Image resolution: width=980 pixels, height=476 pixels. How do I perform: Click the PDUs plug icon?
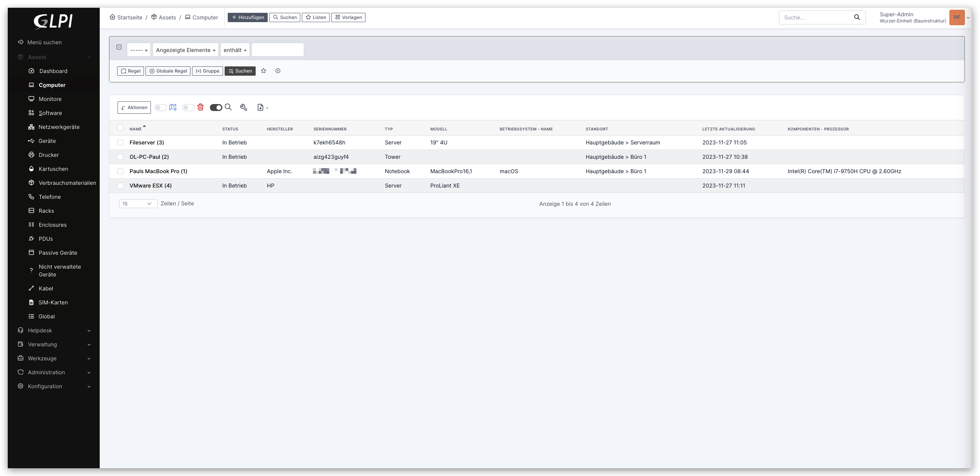(x=31, y=239)
